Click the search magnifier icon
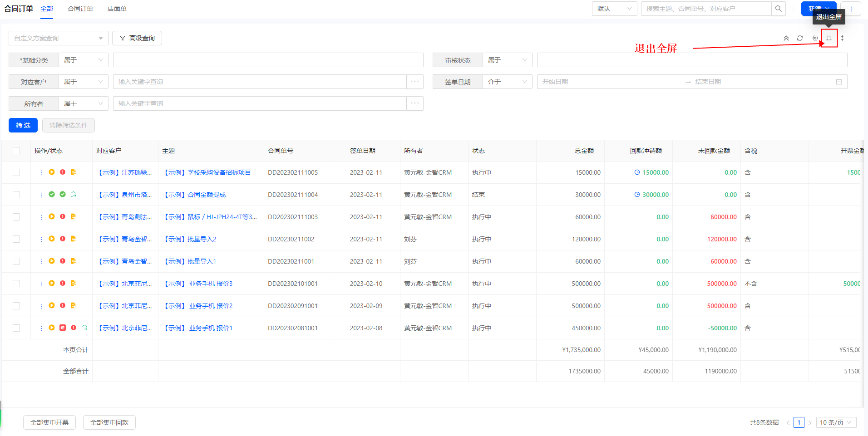This screenshot has height=436, width=868. 778,9
